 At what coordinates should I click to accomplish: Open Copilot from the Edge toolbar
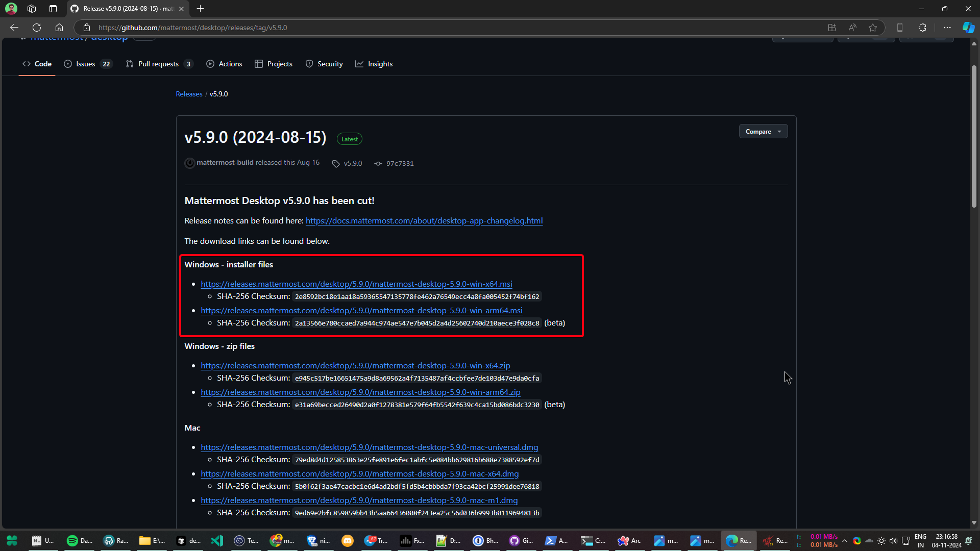point(968,28)
